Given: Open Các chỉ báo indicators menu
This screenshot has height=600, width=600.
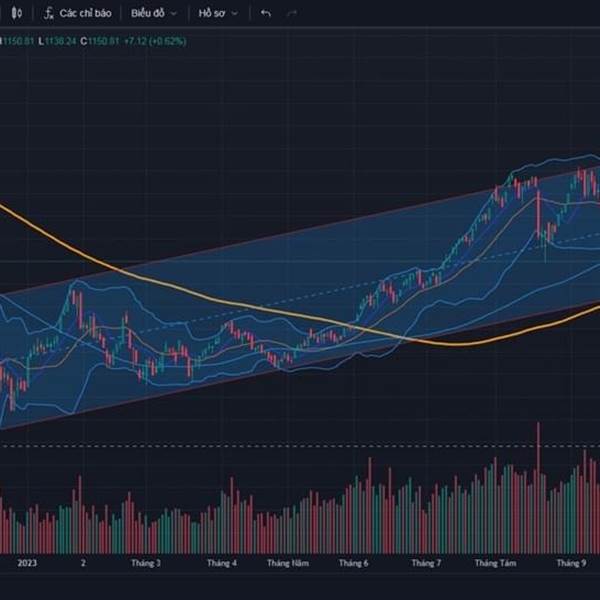Looking at the screenshot, I should [x=78, y=13].
